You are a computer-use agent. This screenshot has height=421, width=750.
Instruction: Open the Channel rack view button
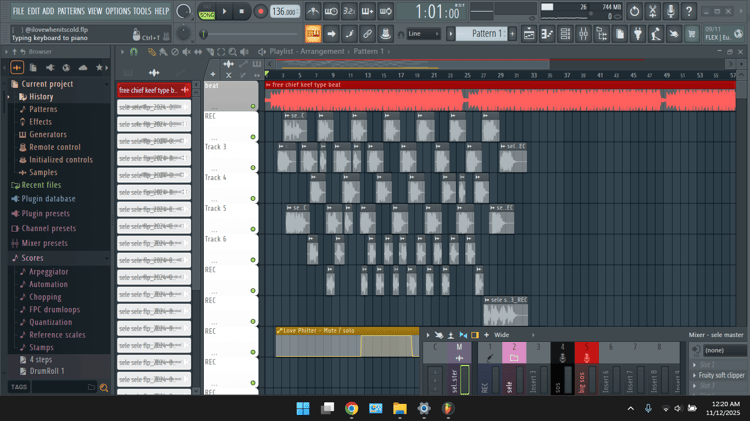tap(565, 34)
